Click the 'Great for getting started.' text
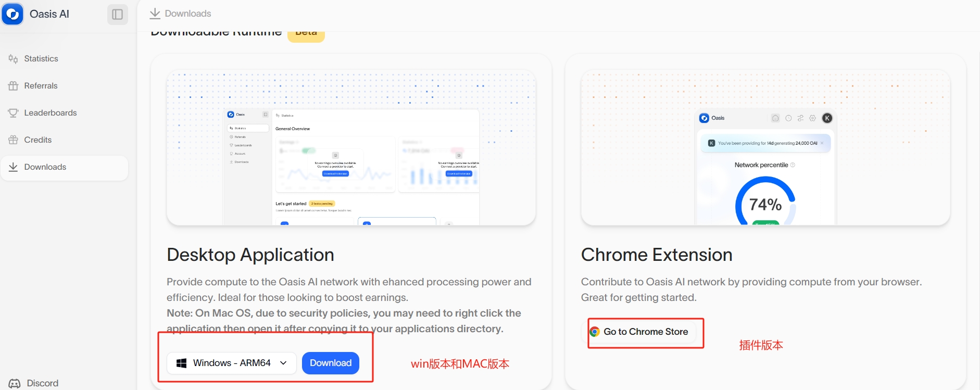Screen dimensions: 980x390 [638, 297]
